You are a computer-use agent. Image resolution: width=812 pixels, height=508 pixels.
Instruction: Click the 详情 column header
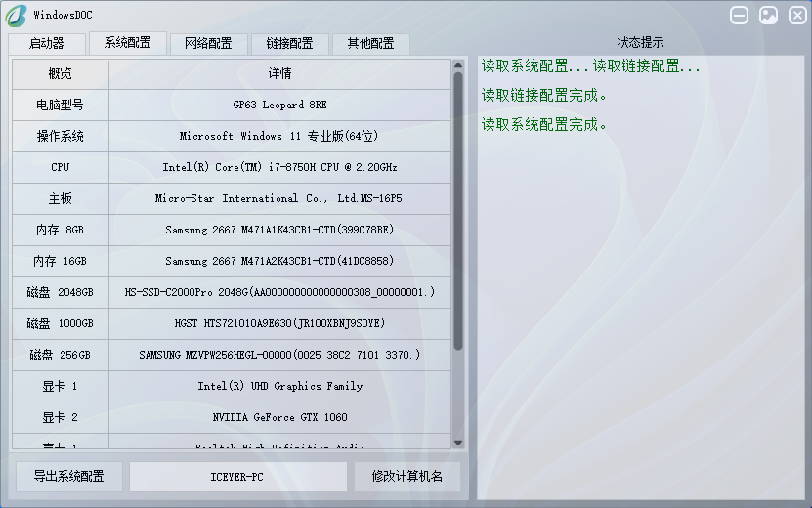tap(279, 74)
